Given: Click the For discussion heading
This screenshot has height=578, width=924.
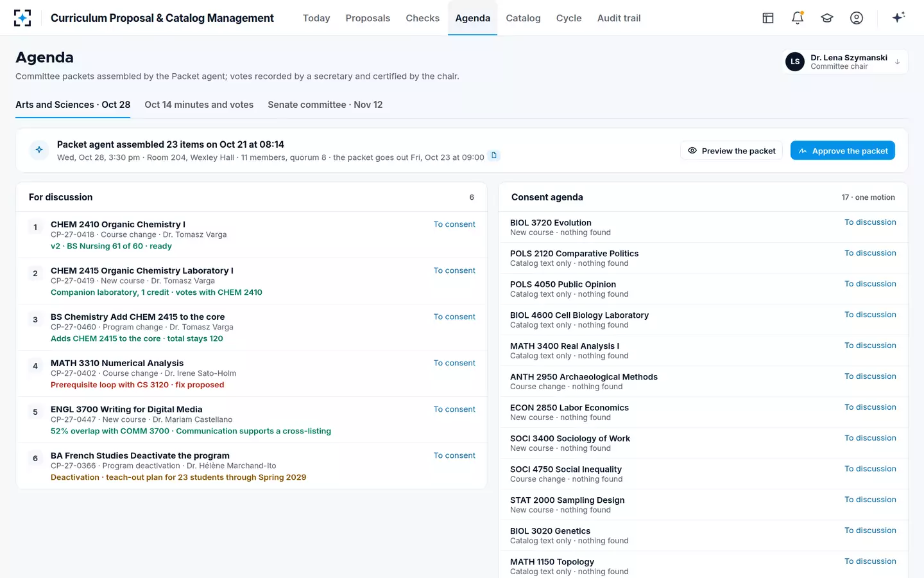Looking at the screenshot, I should tap(61, 197).
